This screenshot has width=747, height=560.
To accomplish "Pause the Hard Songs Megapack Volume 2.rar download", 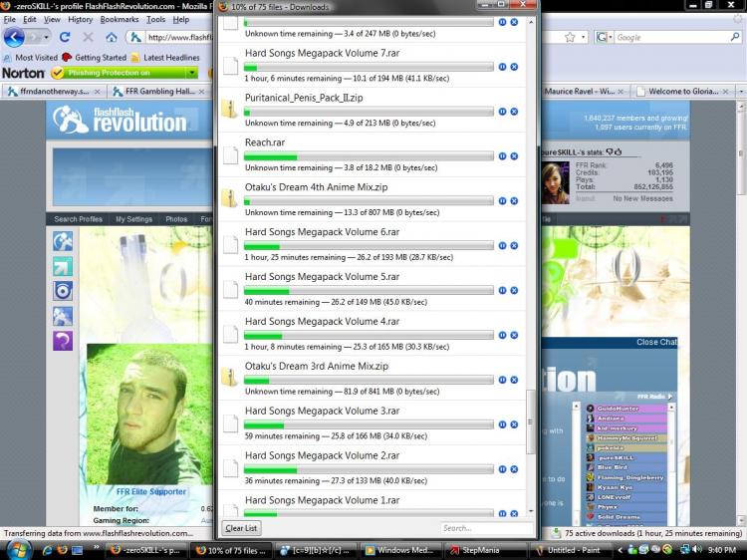I will coord(502,469).
